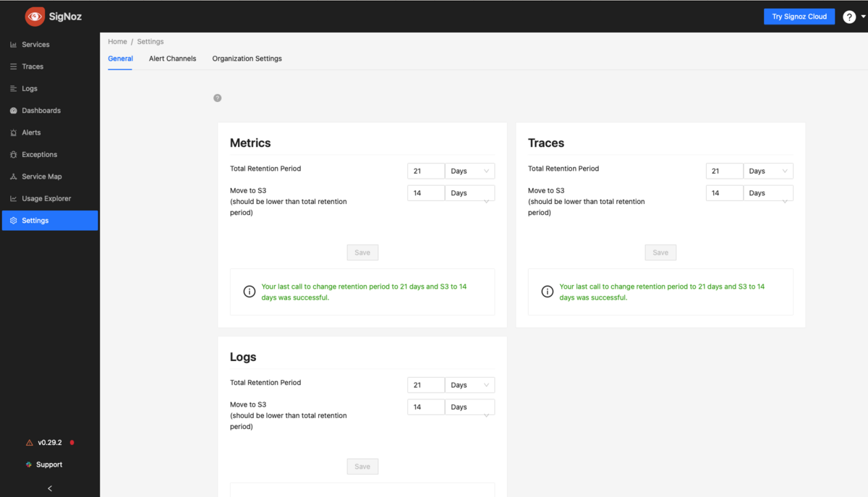
Task: Click info icon in Metrics success message
Action: (250, 292)
